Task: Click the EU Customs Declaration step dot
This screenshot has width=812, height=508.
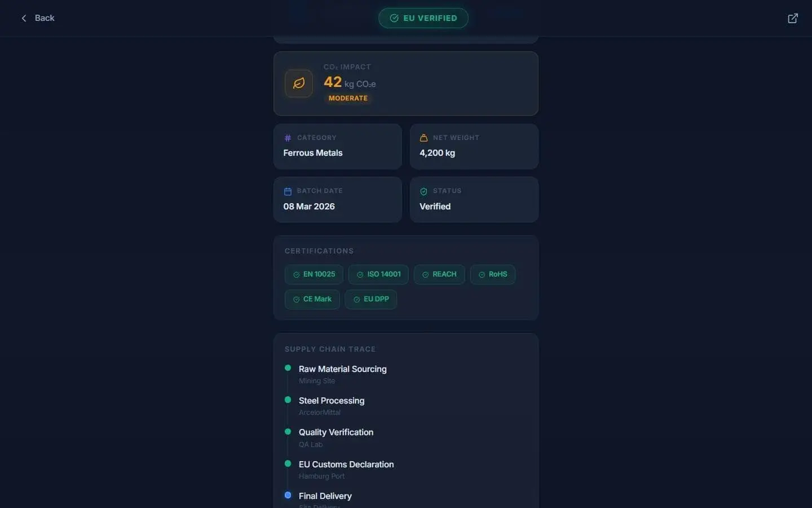Action: (288, 463)
